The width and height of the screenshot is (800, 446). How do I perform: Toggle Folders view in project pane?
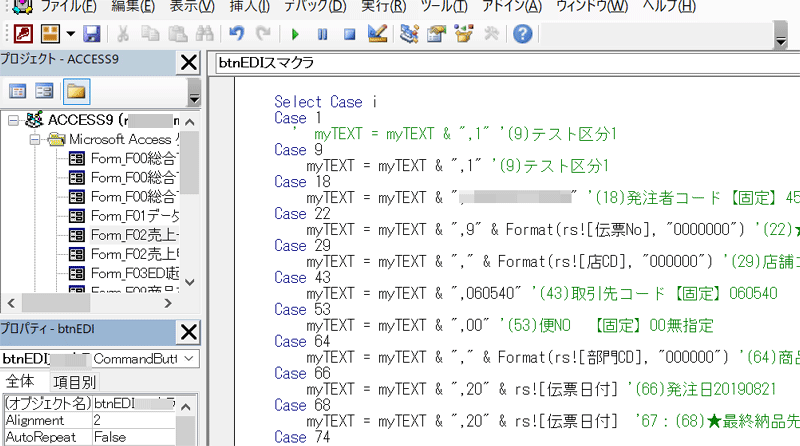click(76, 92)
